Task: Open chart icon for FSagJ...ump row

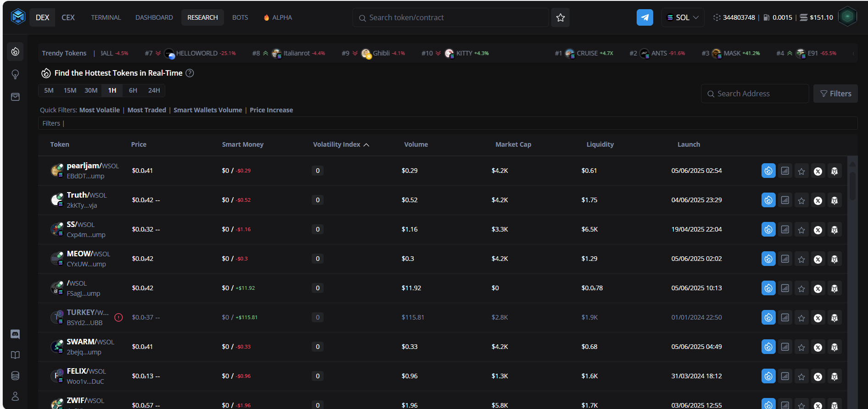Action: [x=785, y=288]
